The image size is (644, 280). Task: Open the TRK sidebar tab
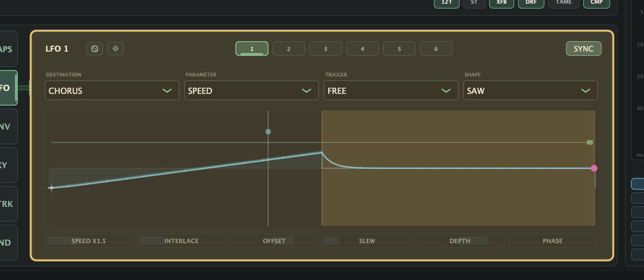[x=8, y=204]
